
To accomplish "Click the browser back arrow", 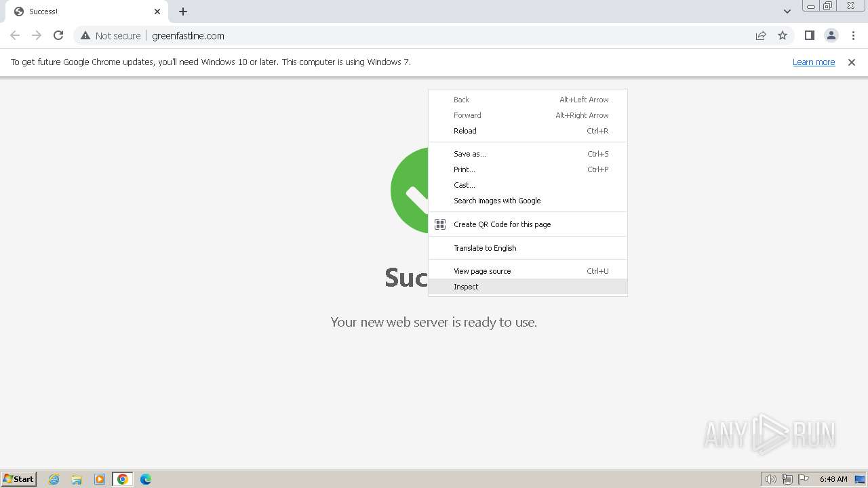I will (x=15, y=35).
